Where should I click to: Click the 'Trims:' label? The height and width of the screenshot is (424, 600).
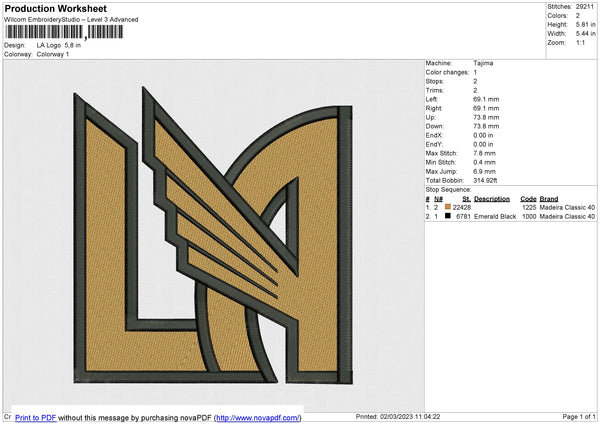pyautogui.click(x=435, y=90)
